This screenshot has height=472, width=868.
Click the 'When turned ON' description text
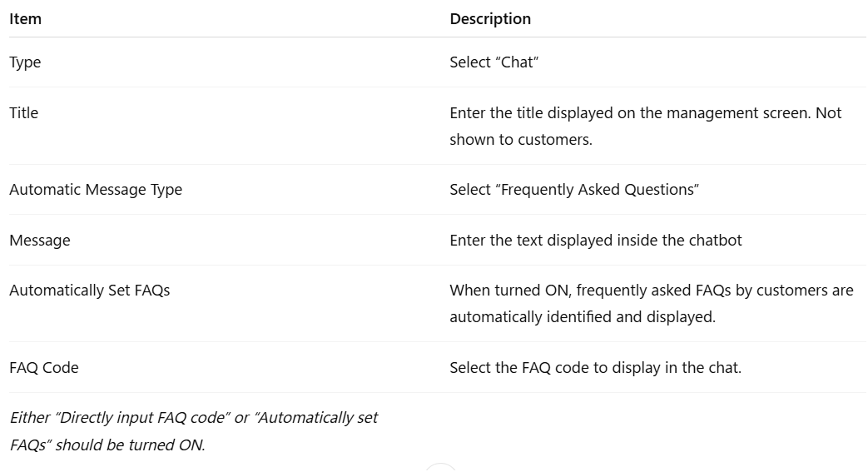652,303
